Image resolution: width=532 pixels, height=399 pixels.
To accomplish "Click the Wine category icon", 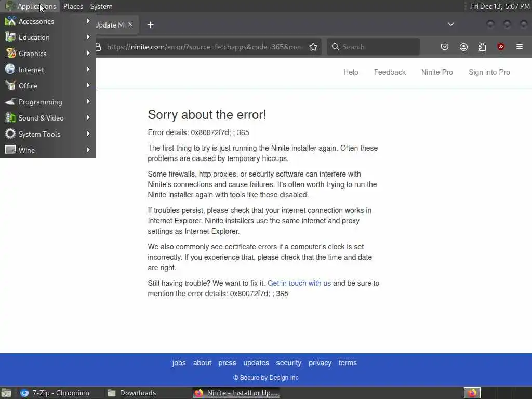I will [10, 150].
